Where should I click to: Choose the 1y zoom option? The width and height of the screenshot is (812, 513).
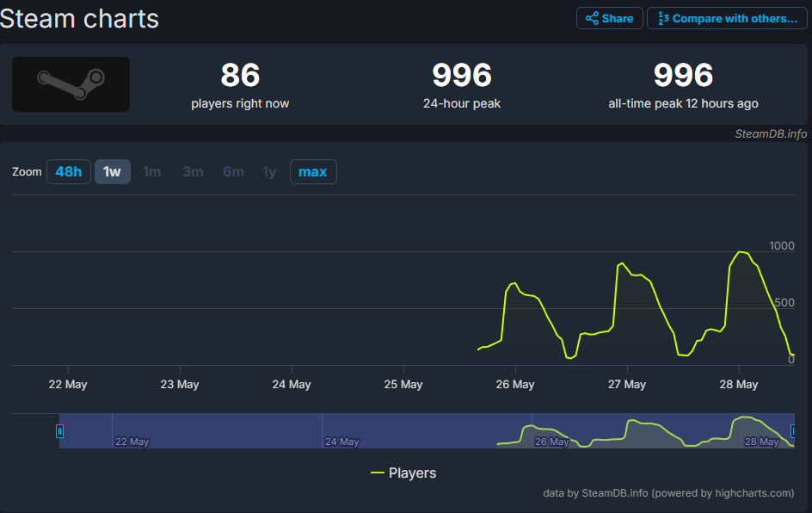pyautogui.click(x=269, y=172)
